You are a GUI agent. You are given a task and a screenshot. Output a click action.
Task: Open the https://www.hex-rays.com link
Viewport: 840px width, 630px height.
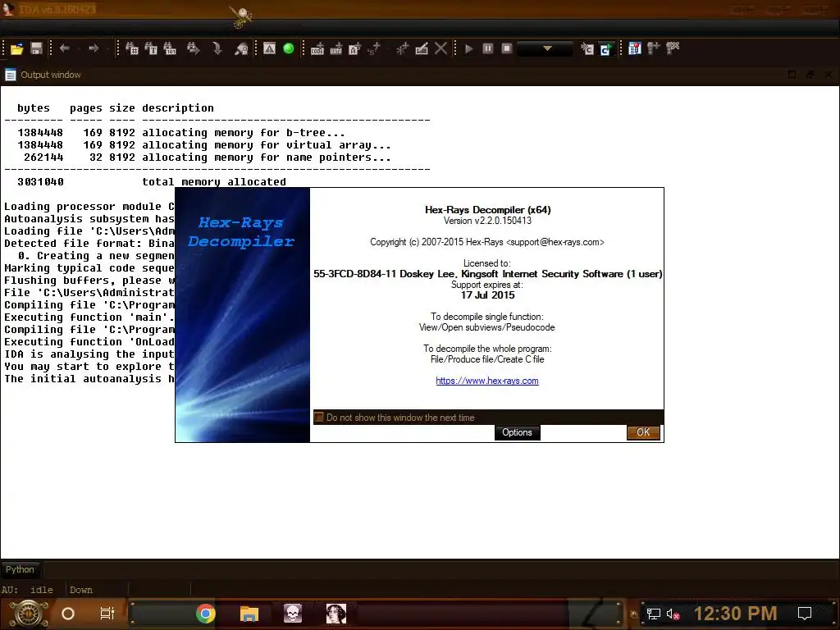point(487,381)
